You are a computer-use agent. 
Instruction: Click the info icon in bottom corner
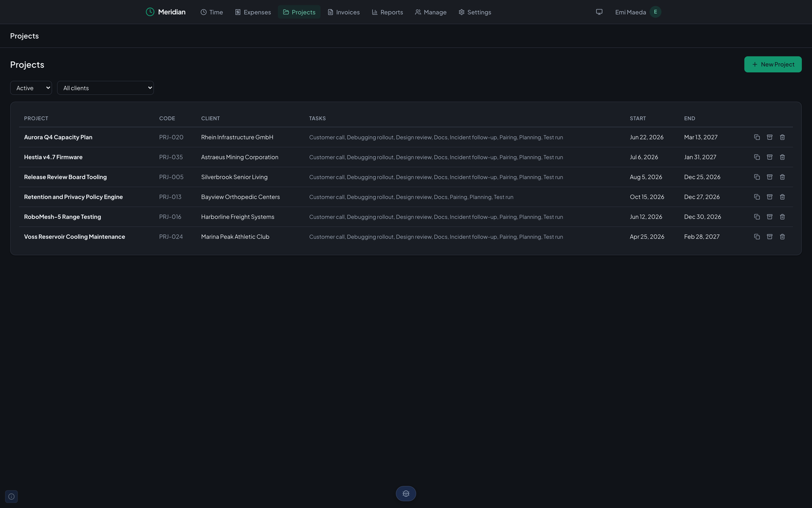(x=11, y=497)
